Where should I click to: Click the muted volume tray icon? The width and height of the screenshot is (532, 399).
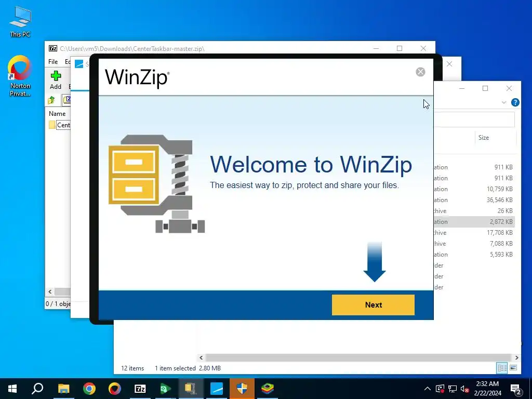[x=465, y=389]
